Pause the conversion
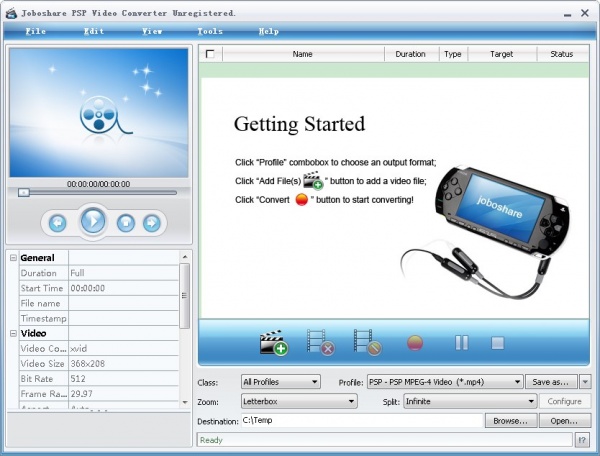The width and height of the screenshot is (600, 456). point(461,343)
